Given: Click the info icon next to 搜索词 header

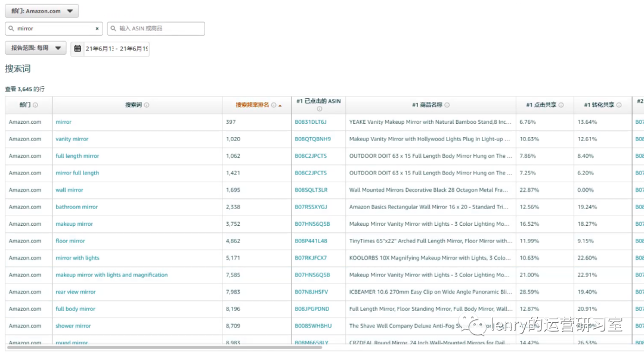Looking at the screenshot, I should 147,105.
